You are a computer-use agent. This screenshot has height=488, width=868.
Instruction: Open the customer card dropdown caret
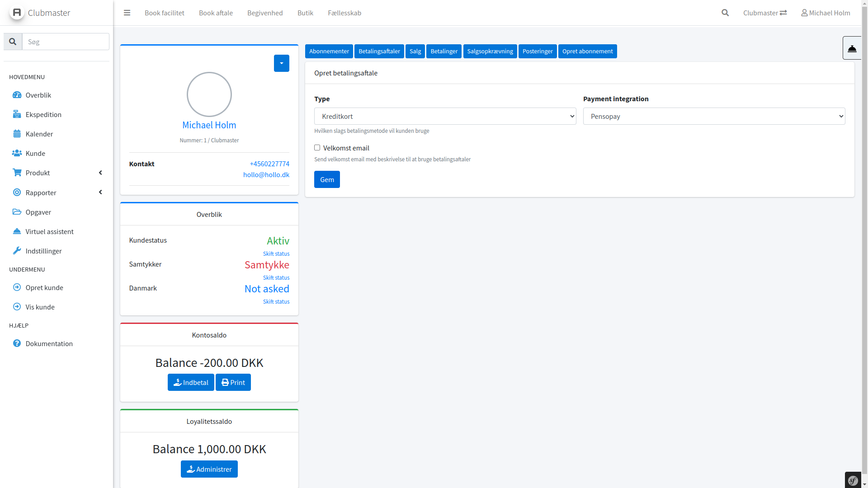click(x=281, y=63)
